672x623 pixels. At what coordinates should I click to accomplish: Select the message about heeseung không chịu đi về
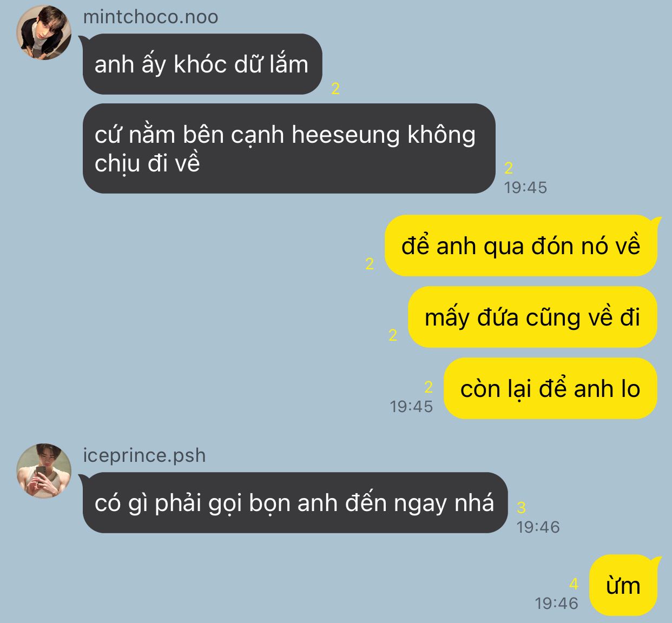coord(288,148)
